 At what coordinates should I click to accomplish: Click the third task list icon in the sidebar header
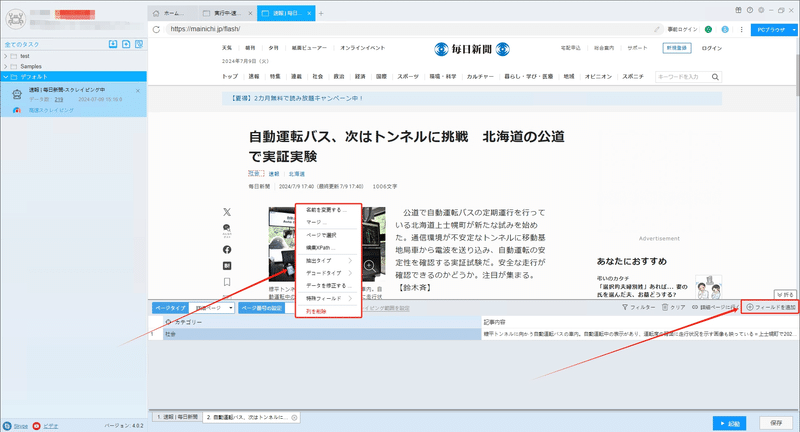tap(139, 44)
